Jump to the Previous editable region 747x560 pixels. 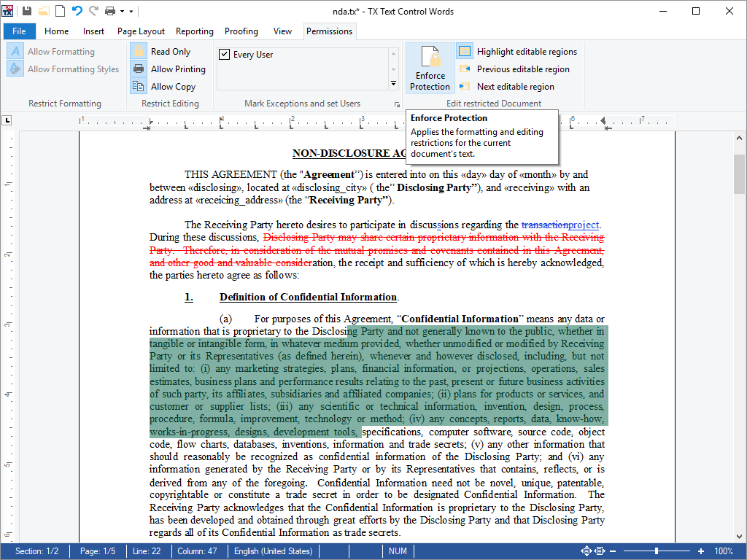click(x=514, y=69)
